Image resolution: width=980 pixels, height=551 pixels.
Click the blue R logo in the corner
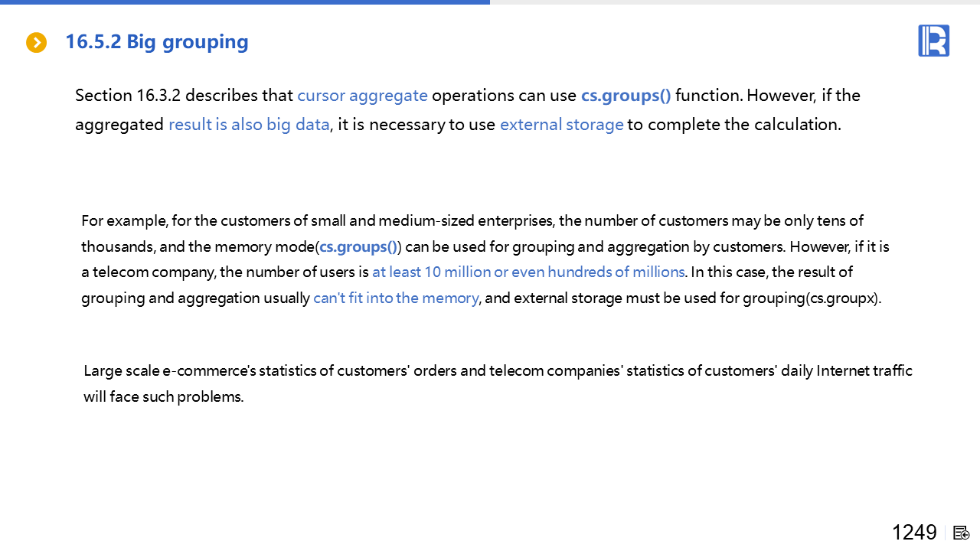point(933,41)
